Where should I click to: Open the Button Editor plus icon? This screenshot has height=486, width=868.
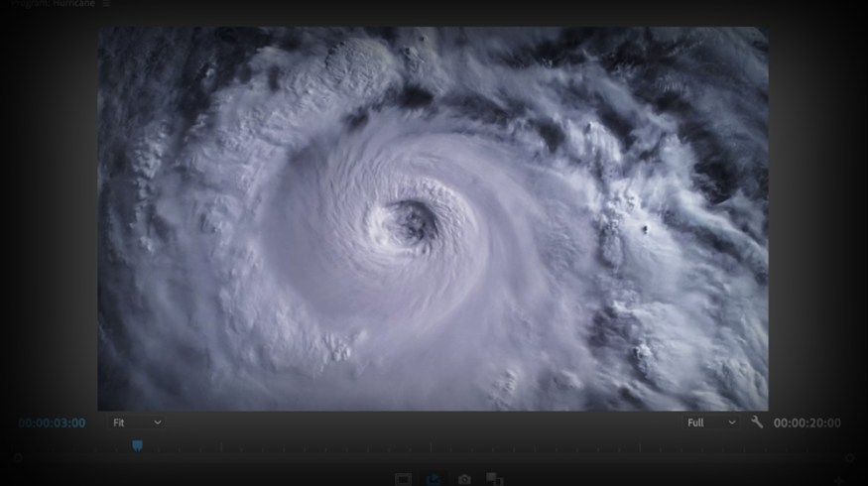click(836, 480)
